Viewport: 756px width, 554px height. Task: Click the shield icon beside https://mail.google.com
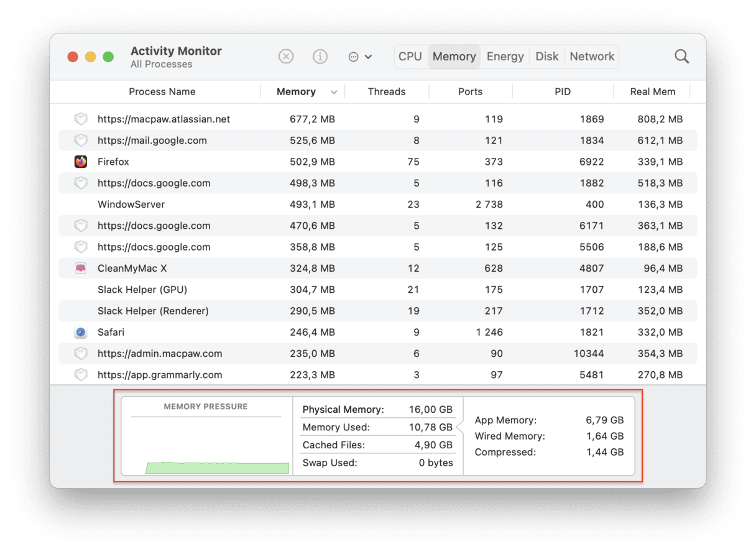(81, 140)
